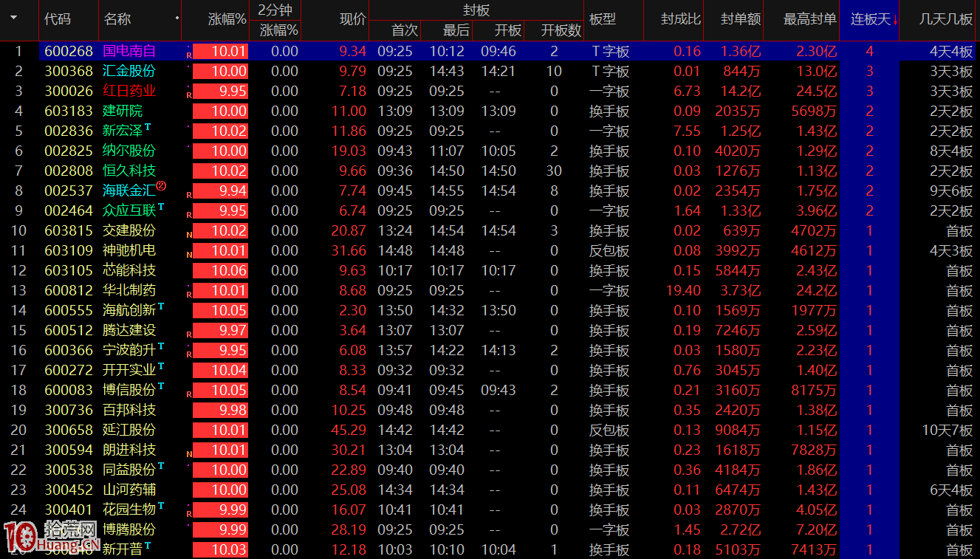Click the T marker beside 众应互联
The image size is (980, 559).
coord(160,207)
